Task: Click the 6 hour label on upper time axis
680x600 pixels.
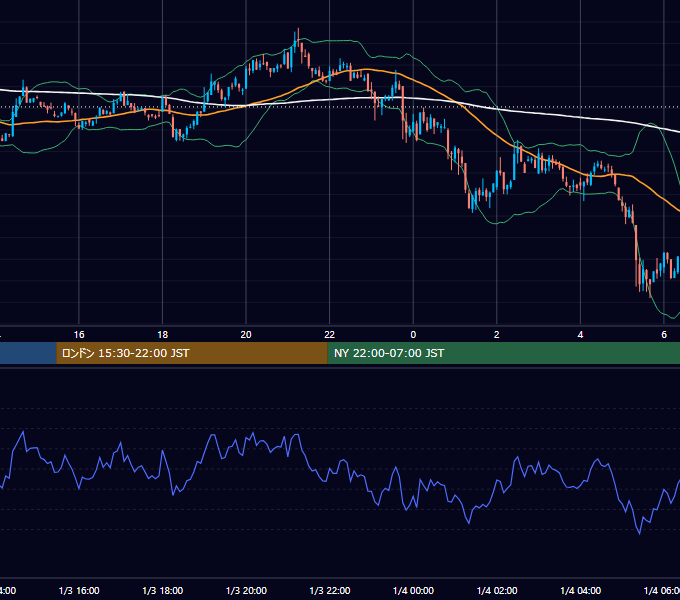Action: [664, 335]
